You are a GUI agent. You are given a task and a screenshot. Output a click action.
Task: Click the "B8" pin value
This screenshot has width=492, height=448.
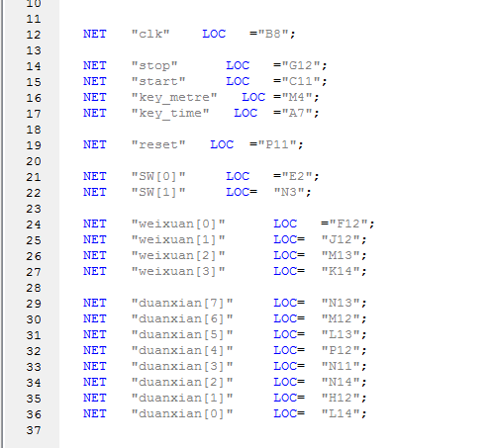tap(273, 34)
